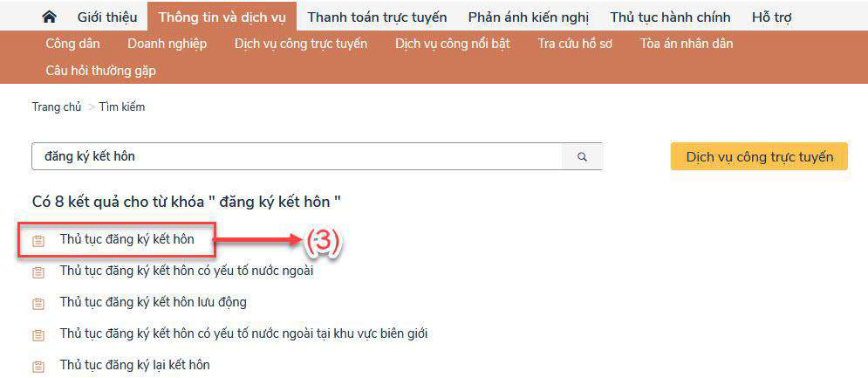Open Thanh toán trực tuyến menu
The height and width of the screenshot is (378, 868).
[x=377, y=17]
